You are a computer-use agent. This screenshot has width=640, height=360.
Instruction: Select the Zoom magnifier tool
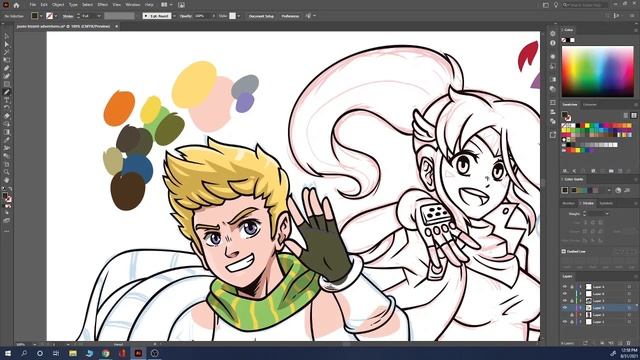7,172
